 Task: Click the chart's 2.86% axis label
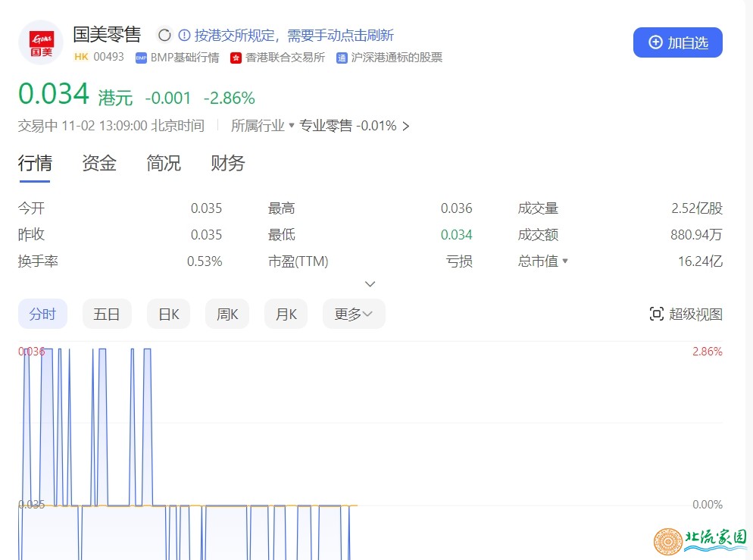(x=708, y=352)
